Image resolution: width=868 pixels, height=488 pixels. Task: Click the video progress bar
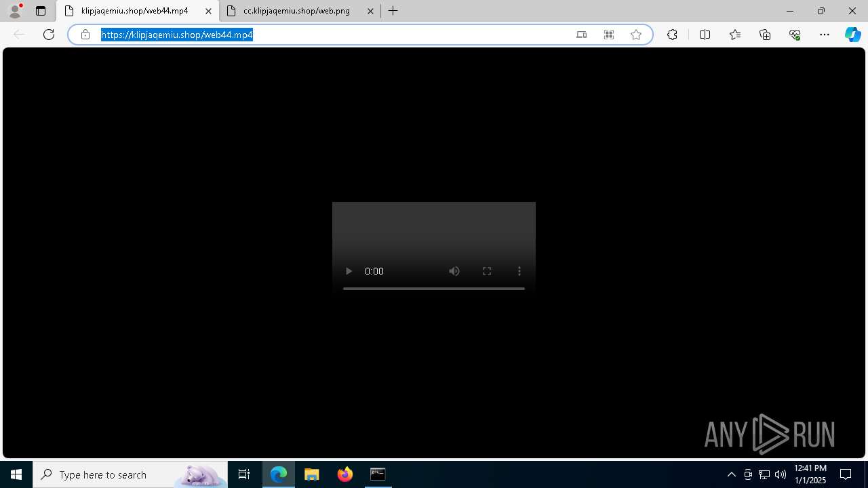coord(434,289)
